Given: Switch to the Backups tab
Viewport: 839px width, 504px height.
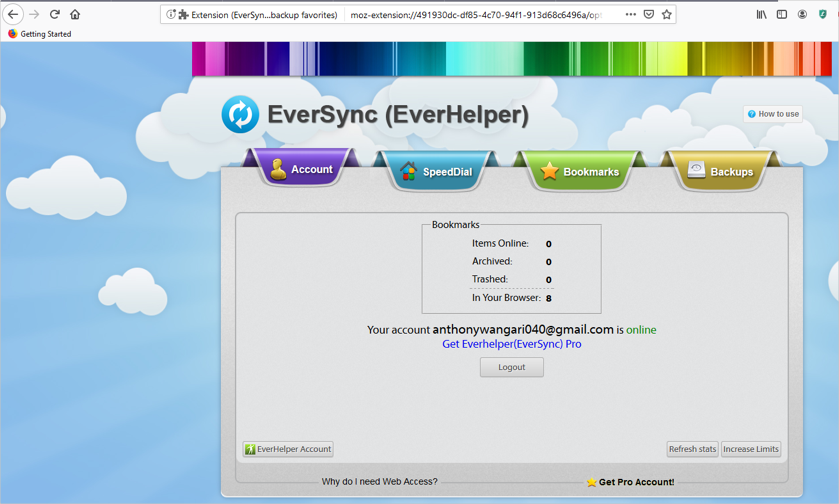Looking at the screenshot, I should pos(720,172).
